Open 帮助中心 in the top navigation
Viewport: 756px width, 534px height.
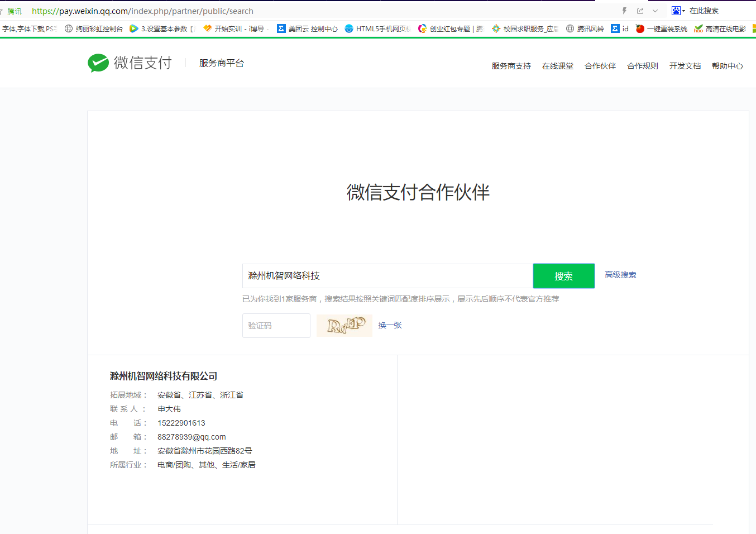click(x=728, y=66)
